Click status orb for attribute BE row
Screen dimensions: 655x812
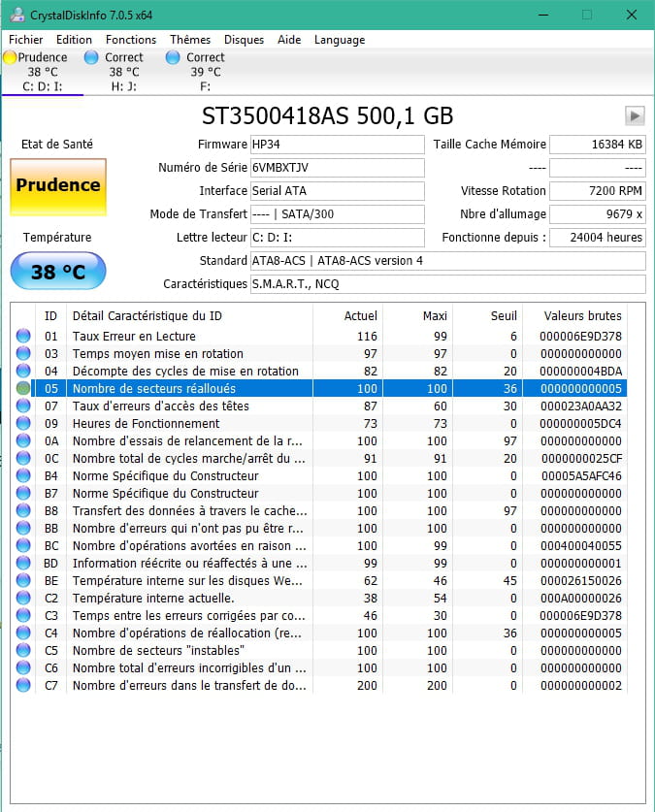23,580
